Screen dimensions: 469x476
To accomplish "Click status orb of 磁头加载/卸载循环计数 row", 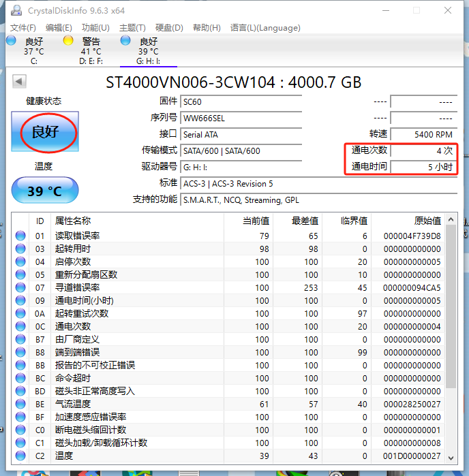I will point(20,443).
